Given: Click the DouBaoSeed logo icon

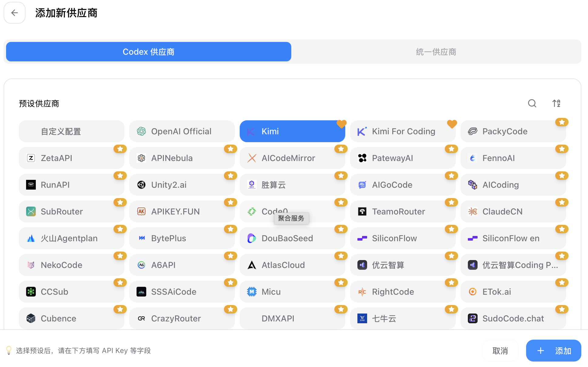Looking at the screenshot, I should point(252,238).
